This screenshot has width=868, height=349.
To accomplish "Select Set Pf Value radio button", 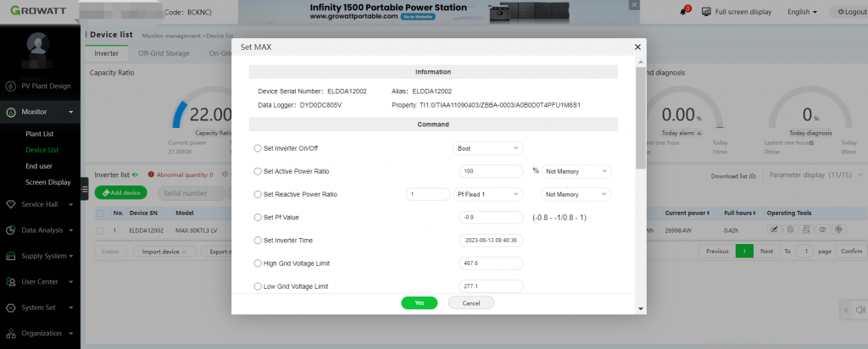I will (258, 218).
